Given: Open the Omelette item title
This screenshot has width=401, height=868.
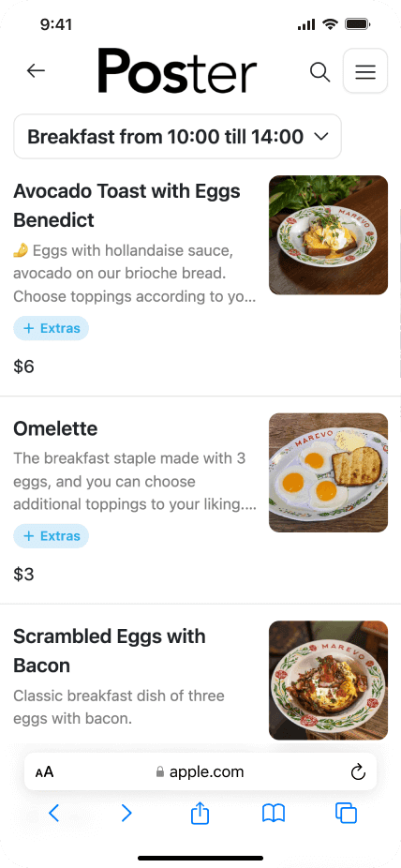Looking at the screenshot, I should point(55,428).
